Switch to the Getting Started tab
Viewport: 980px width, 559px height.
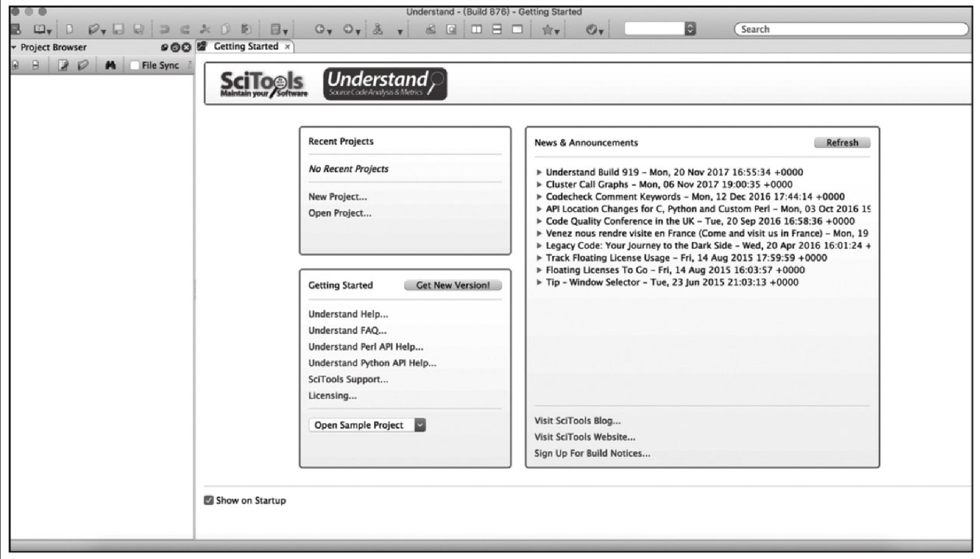click(x=246, y=46)
